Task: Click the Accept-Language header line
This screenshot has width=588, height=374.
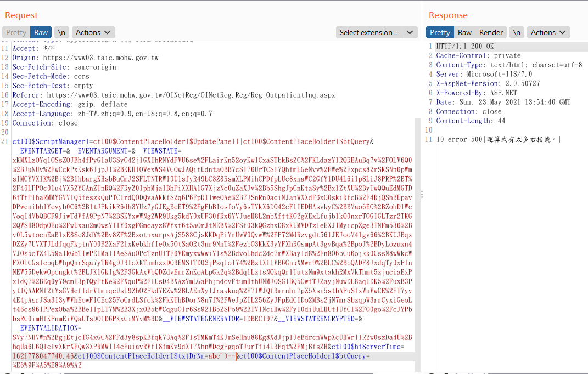Action: pyautogui.click(x=112, y=114)
